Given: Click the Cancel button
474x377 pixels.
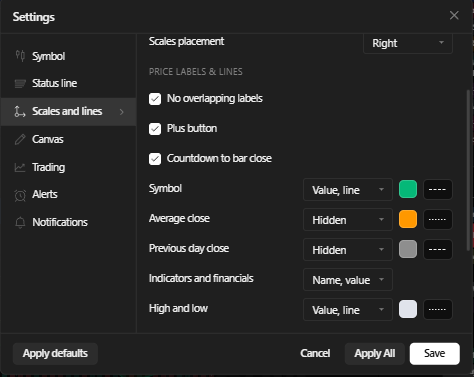Looking at the screenshot, I should 315,354.
